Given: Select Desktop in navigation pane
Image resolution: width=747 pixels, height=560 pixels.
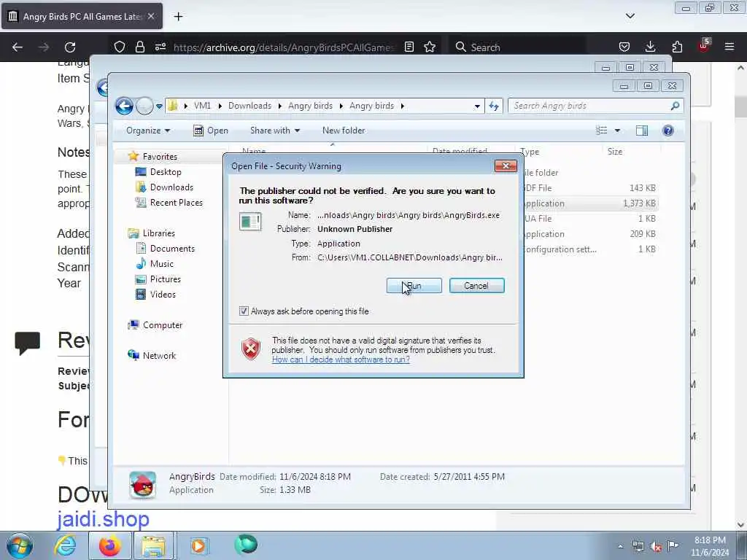Looking at the screenshot, I should pos(166,172).
